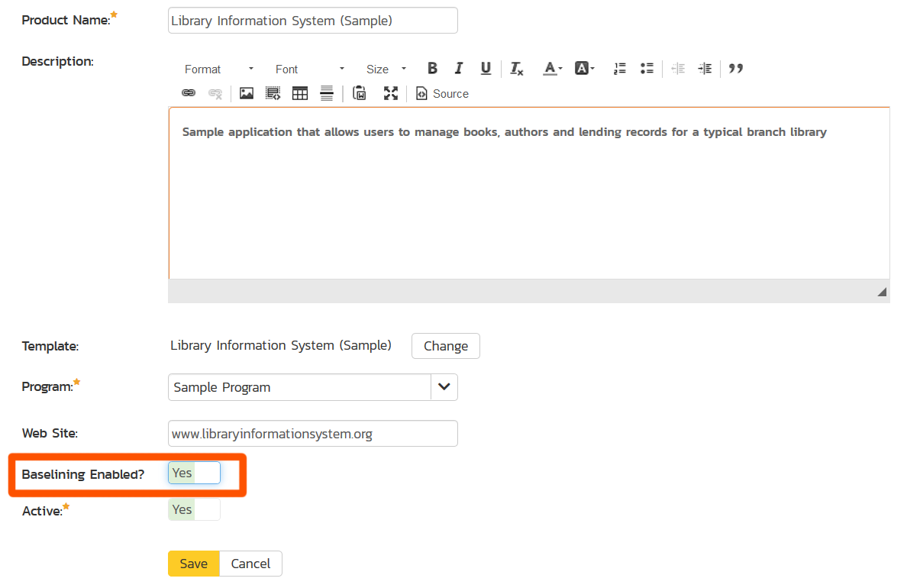Viewport: 920px width, 588px height.
Task: Open the text color picker
Action: 552,69
